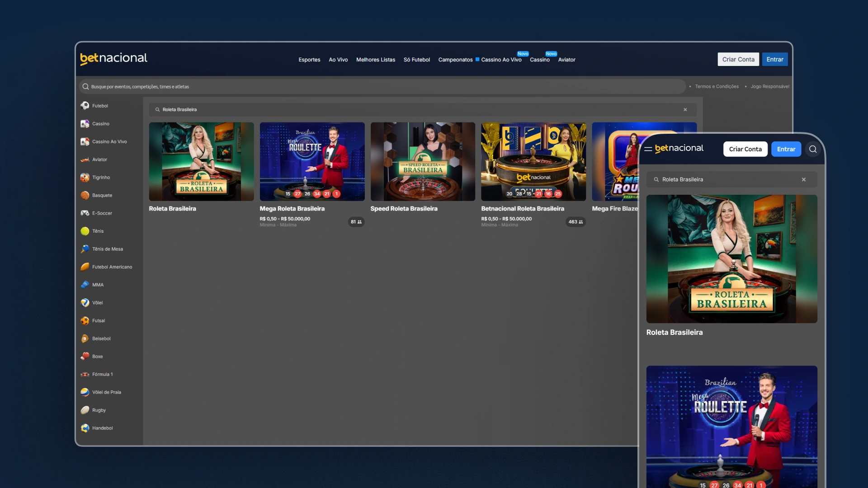Click the mobile Criar Conta button
The image size is (868, 488).
click(x=745, y=149)
